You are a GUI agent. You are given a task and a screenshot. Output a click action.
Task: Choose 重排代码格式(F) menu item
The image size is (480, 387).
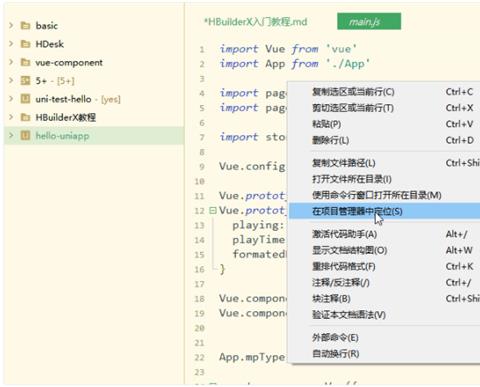tap(384, 266)
